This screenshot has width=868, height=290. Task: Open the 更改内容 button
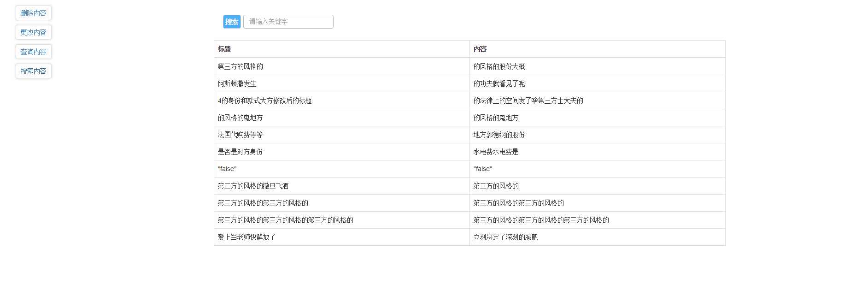[x=34, y=32]
